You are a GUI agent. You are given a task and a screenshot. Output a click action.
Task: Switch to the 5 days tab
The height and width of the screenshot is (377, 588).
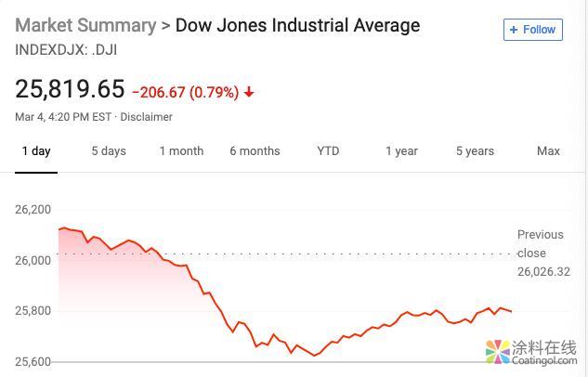109,151
